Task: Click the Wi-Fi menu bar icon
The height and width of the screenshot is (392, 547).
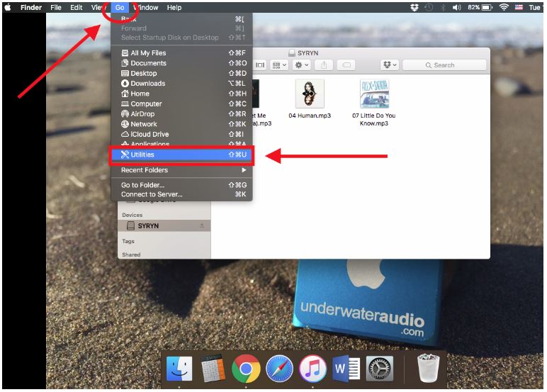Action: click(504, 7)
